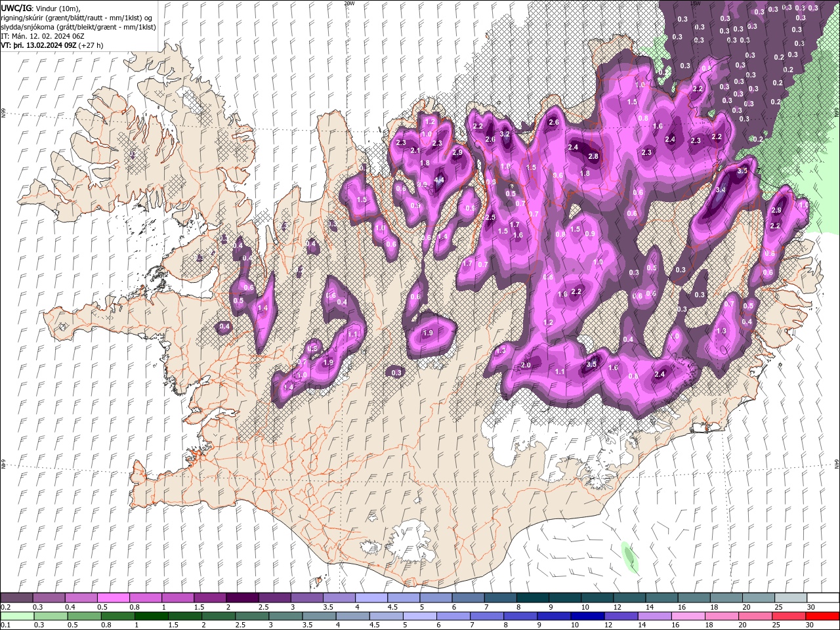Select the crimson 25 swatch in rain scale
Image resolution: width=840 pixels, height=630 pixels.
pyautogui.click(x=789, y=616)
